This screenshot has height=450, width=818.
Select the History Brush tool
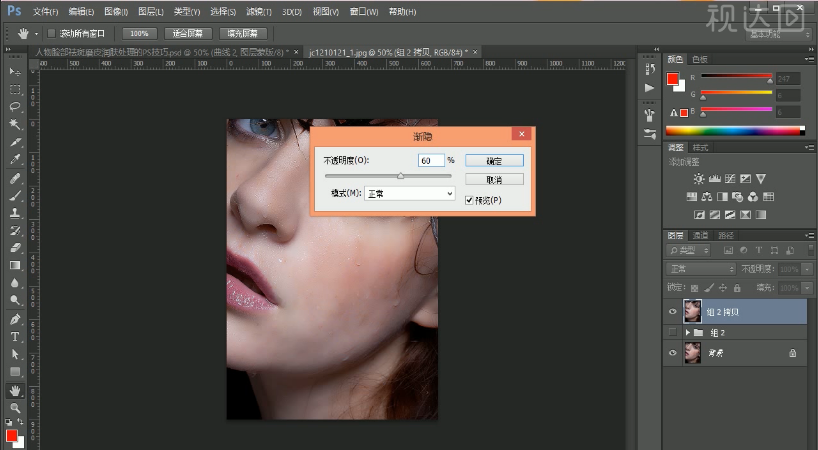pos(15,230)
